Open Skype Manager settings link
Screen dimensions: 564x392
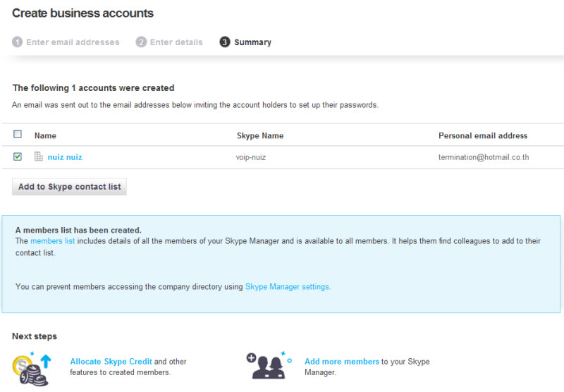click(287, 287)
